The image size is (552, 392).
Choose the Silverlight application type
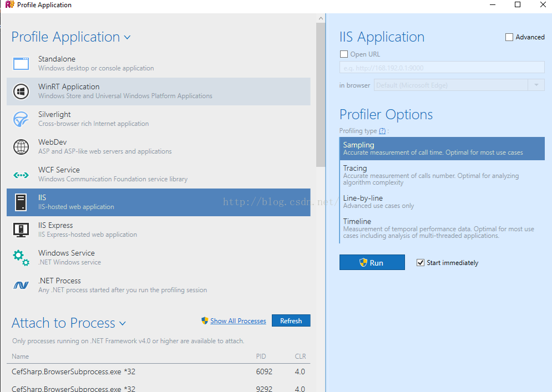click(x=159, y=119)
